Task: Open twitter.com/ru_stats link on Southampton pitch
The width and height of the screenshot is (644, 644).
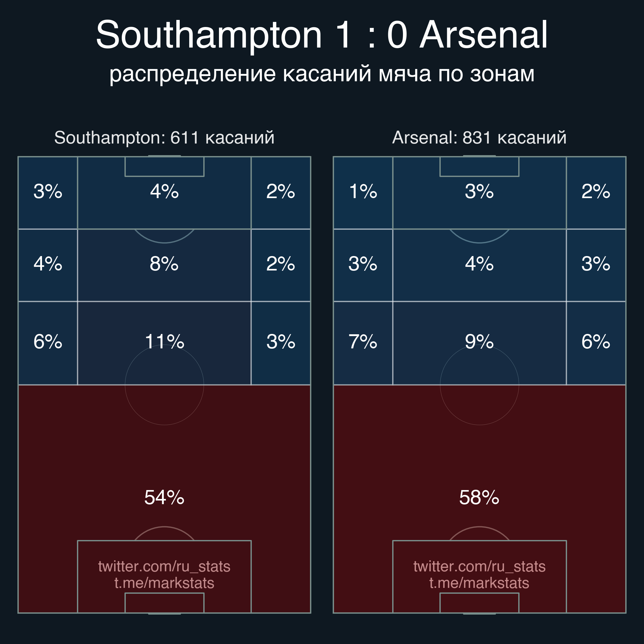Action: coord(164,566)
